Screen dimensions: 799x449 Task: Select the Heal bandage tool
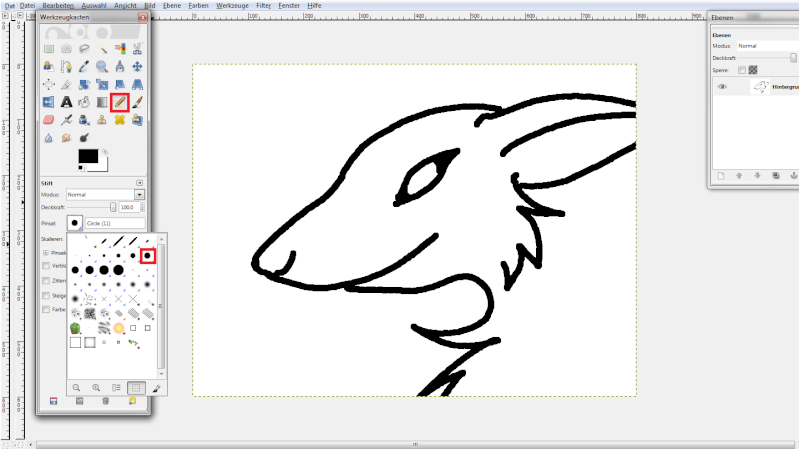click(x=120, y=120)
